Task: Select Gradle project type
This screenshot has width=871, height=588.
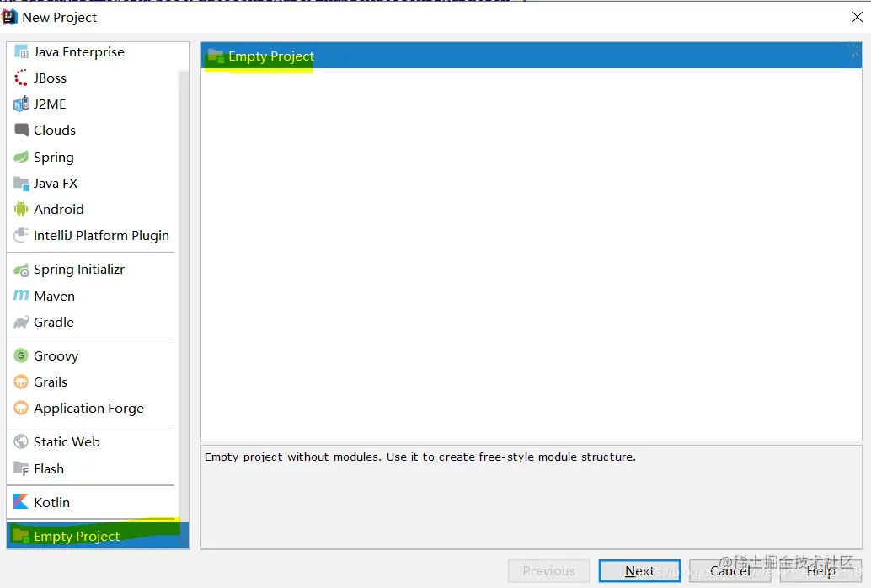Action: tap(93, 323)
